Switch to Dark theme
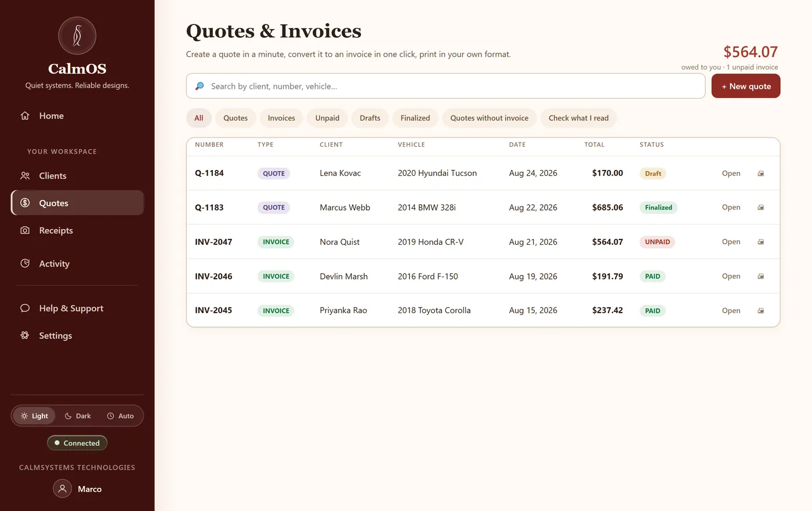 (x=78, y=416)
